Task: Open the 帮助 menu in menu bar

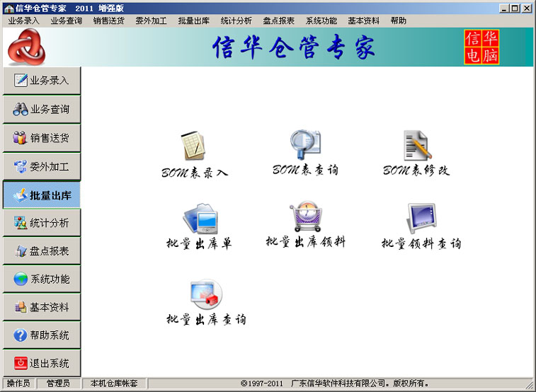Action: point(399,21)
